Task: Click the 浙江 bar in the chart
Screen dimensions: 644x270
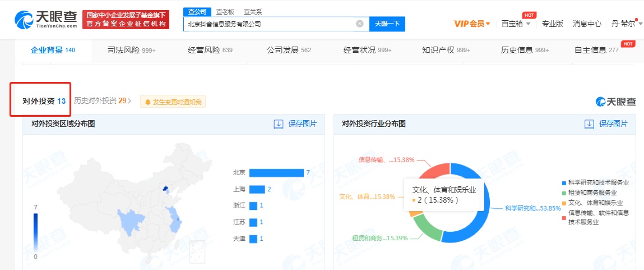Action: (253, 206)
